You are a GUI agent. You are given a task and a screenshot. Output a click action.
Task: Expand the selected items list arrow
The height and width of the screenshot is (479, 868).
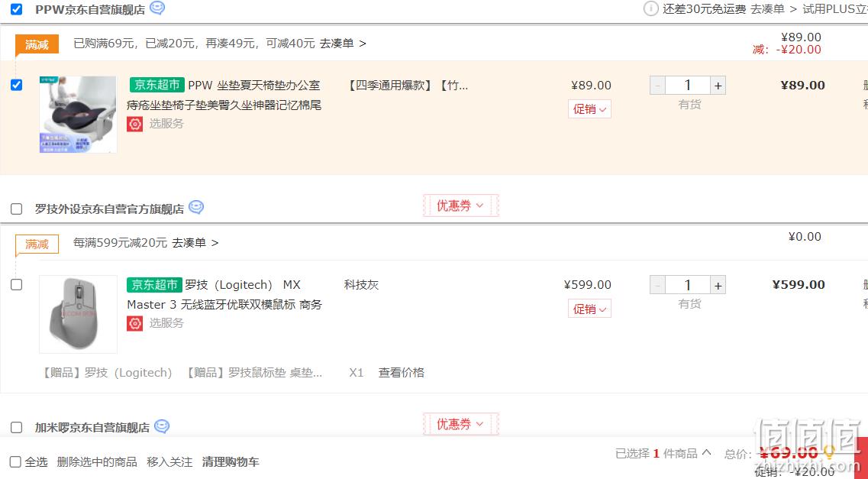pyautogui.click(x=706, y=452)
